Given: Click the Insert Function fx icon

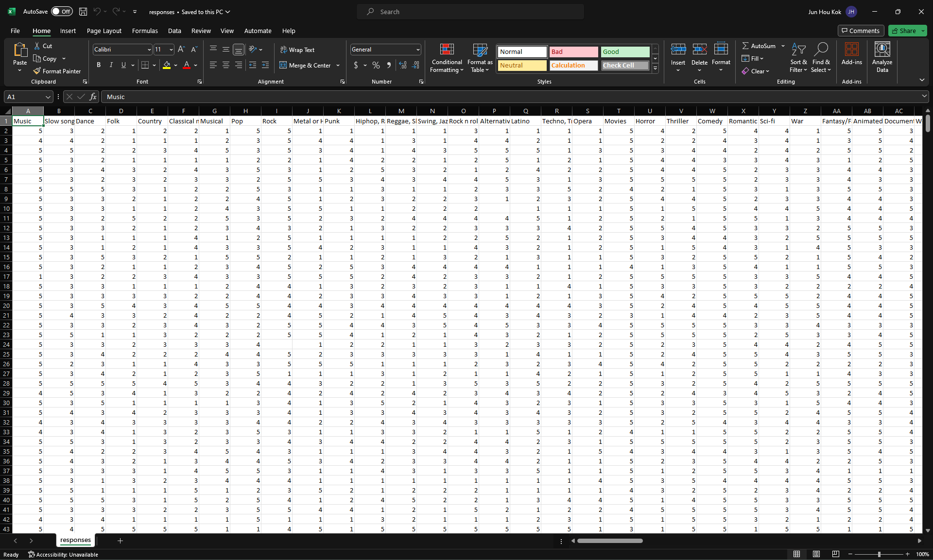Looking at the screenshot, I should point(93,97).
